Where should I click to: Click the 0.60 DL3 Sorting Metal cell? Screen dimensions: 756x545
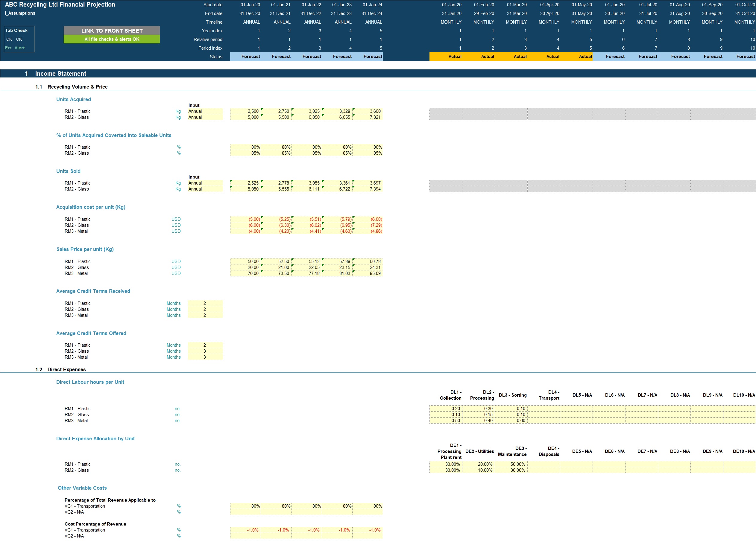pos(511,420)
